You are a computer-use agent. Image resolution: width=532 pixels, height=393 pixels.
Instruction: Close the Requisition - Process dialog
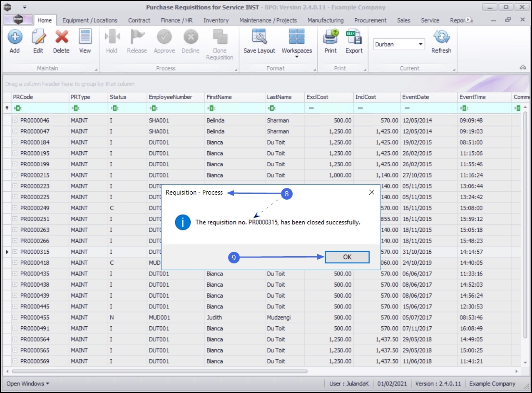click(x=372, y=192)
